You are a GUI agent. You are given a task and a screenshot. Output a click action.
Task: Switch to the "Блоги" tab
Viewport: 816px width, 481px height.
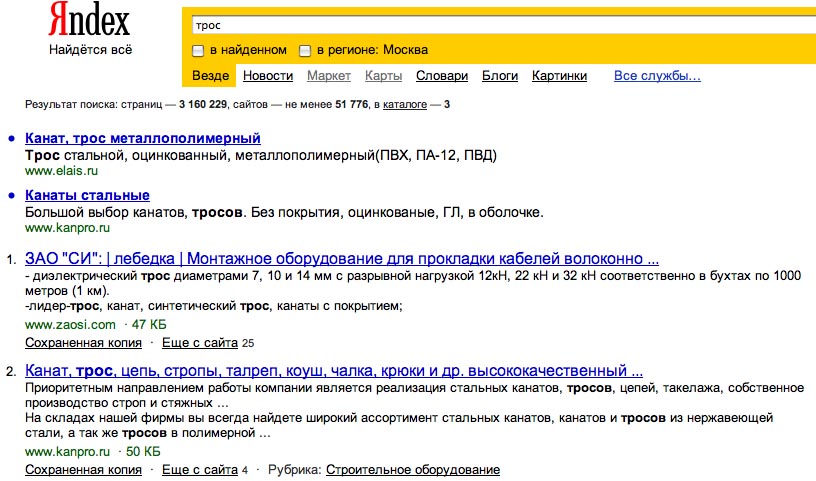pyautogui.click(x=500, y=76)
